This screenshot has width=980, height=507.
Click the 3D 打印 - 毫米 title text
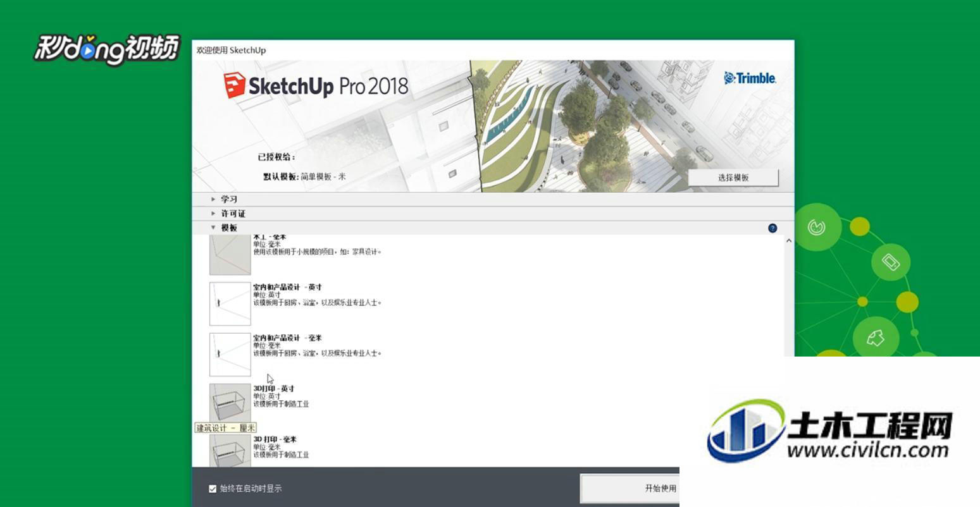pyautogui.click(x=275, y=439)
